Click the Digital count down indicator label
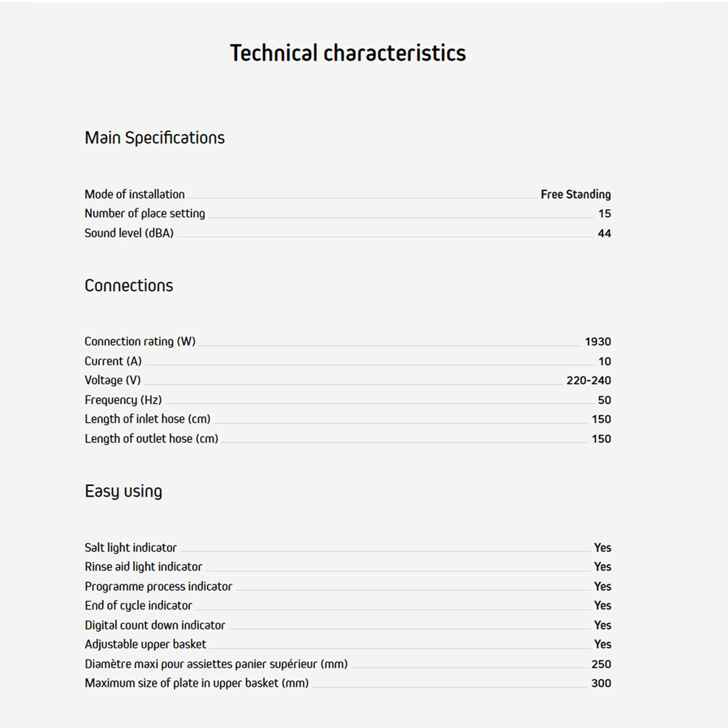Image resolution: width=728 pixels, height=728 pixels. [x=154, y=626]
